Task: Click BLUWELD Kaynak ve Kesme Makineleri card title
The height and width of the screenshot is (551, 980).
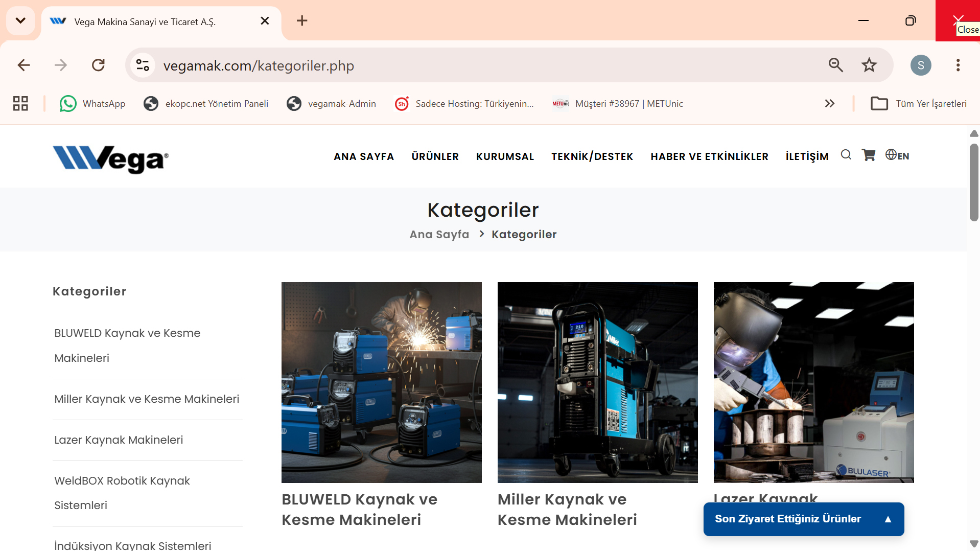Action: click(x=359, y=510)
